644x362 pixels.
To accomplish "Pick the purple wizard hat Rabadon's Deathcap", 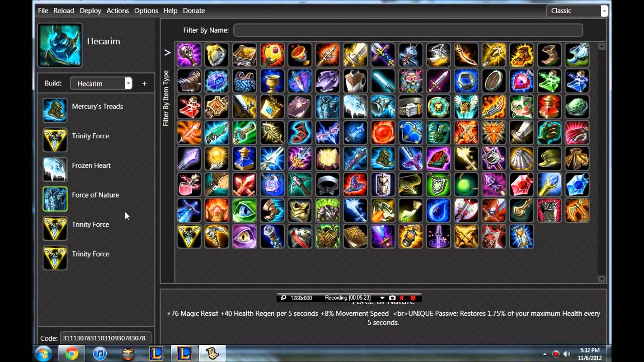I will [355, 185].
